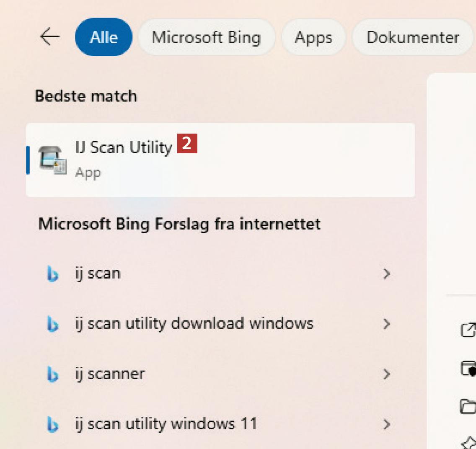Viewport: 476px width, 449px height.
Task: Select "ij scan utility windows 11" suggestion
Action: [x=166, y=424]
